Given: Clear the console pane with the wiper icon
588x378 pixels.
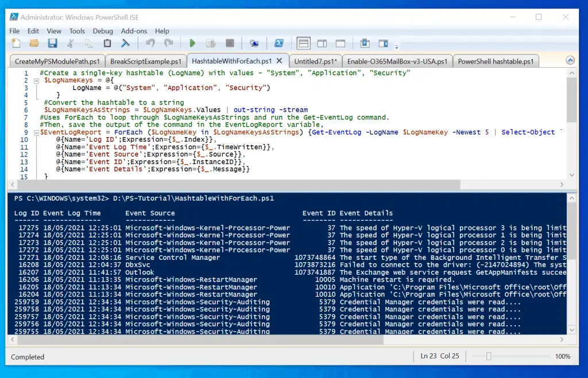Looking at the screenshot, I should click(x=125, y=44).
